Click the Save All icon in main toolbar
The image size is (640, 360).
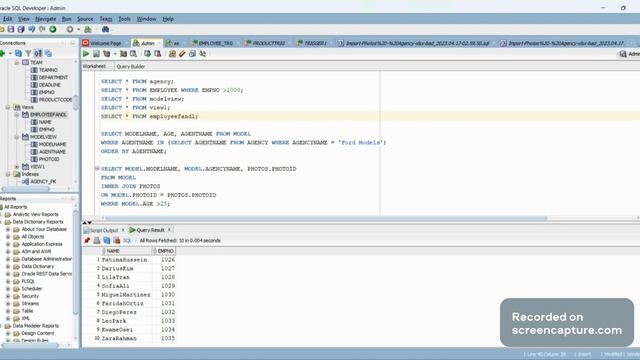(21, 29)
